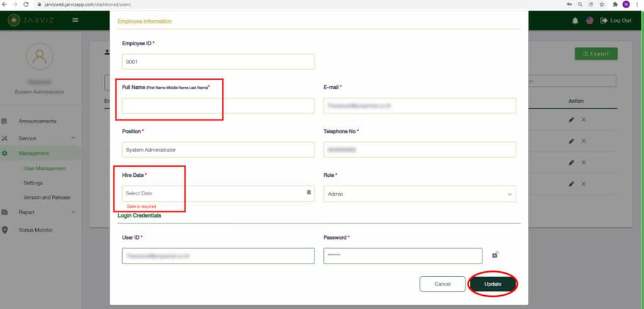The image size is (644, 309).
Task: Open the notification bell
Action: (575, 21)
